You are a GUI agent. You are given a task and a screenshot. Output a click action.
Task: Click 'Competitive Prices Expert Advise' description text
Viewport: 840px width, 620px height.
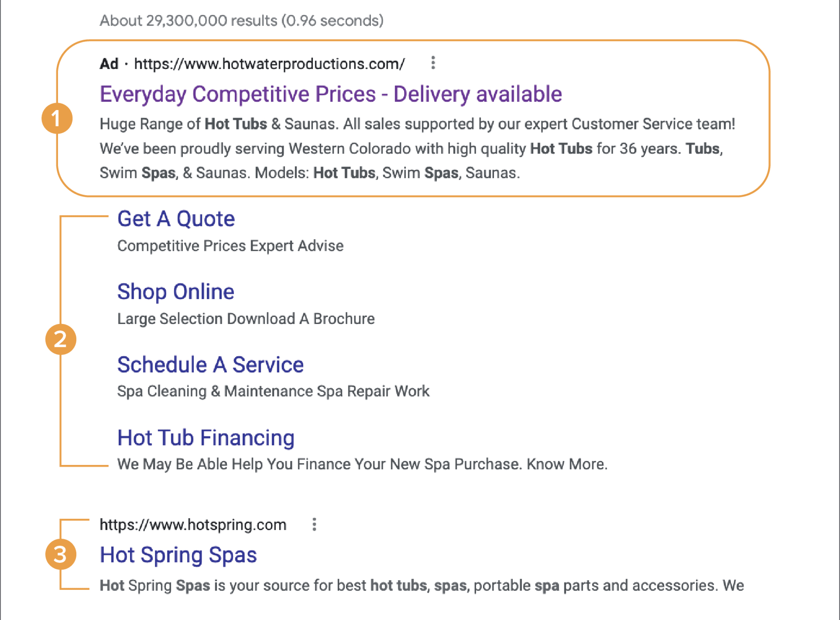pyautogui.click(x=230, y=246)
